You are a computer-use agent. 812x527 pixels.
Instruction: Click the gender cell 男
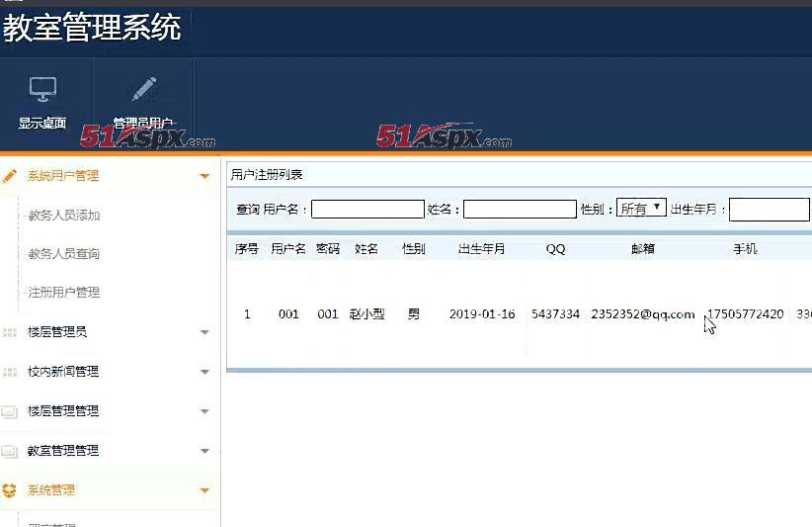pyautogui.click(x=413, y=314)
